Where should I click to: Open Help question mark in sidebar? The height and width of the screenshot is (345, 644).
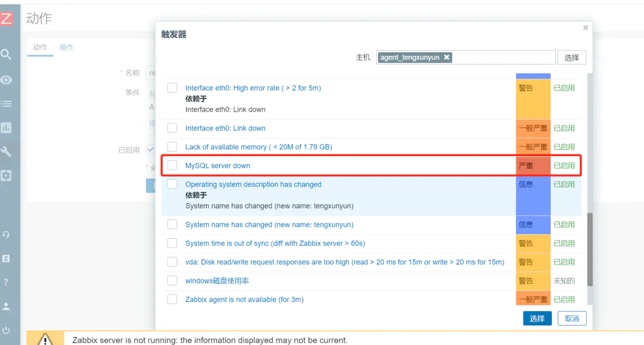(6, 282)
